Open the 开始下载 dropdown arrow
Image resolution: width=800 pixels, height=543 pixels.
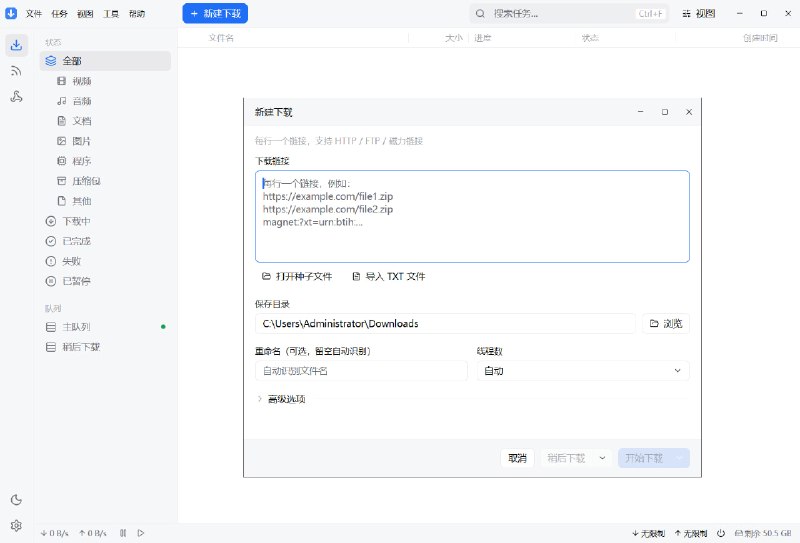[x=680, y=458]
